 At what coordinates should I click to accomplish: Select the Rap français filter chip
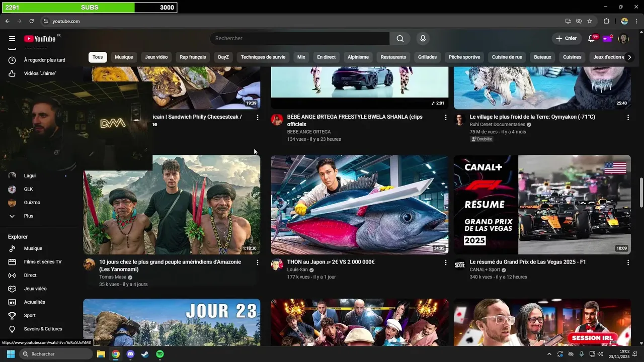(x=193, y=57)
